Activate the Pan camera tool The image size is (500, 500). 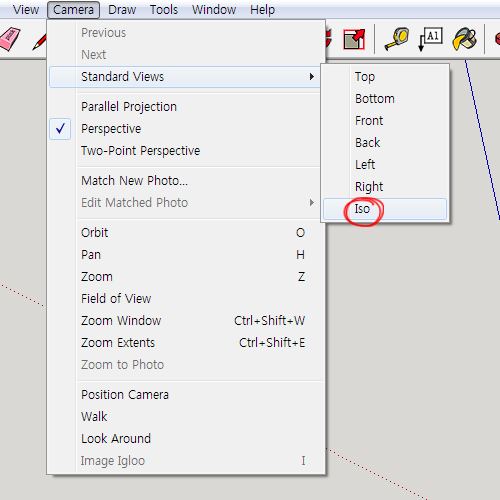pos(185,255)
